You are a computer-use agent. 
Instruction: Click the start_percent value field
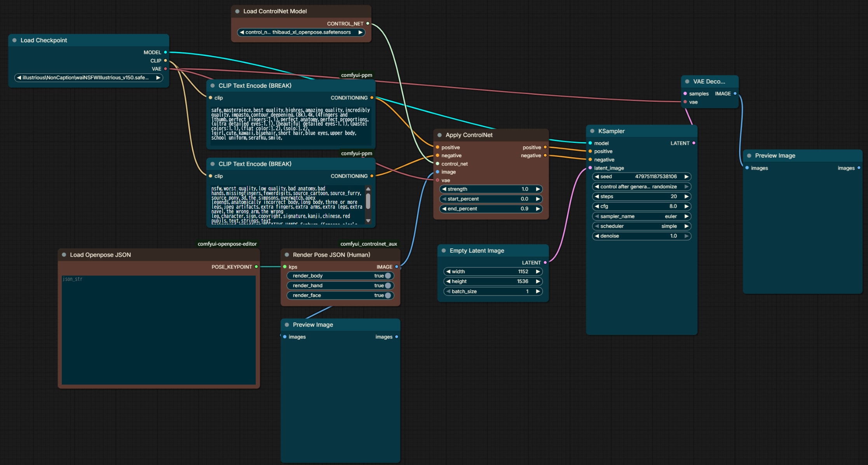pyautogui.click(x=491, y=199)
